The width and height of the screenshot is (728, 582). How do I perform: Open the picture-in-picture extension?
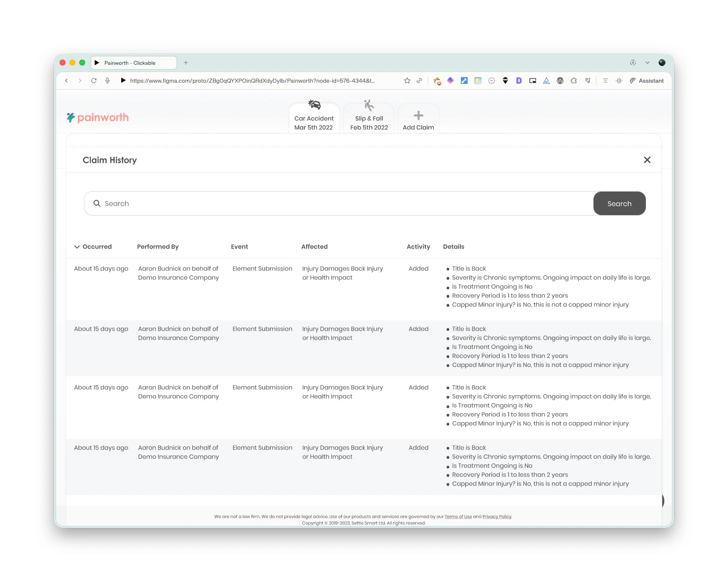tap(533, 81)
